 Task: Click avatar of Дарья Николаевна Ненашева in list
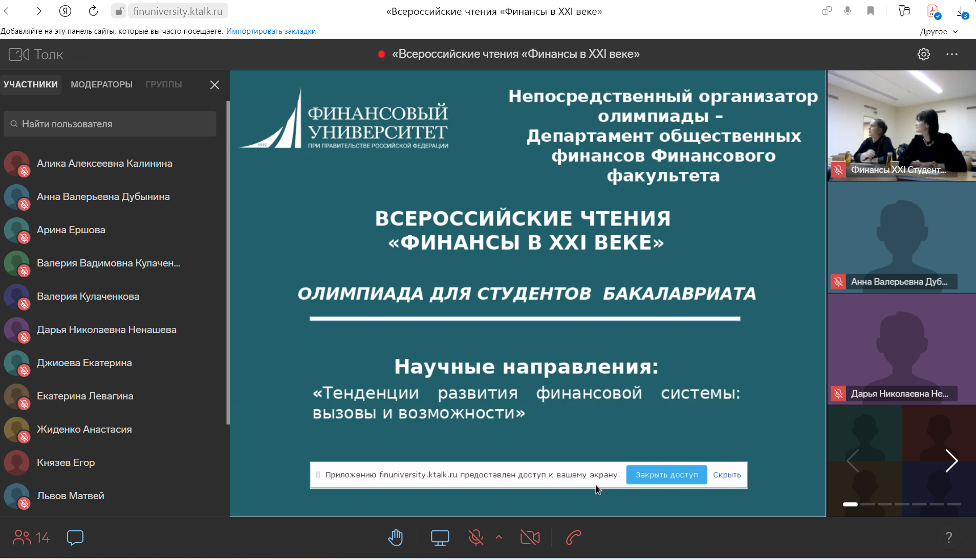(17, 330)
